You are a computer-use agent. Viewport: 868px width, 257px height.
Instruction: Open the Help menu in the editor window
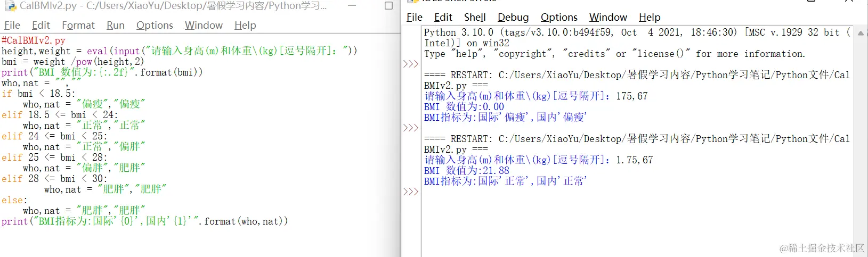(x=245, y=25)
